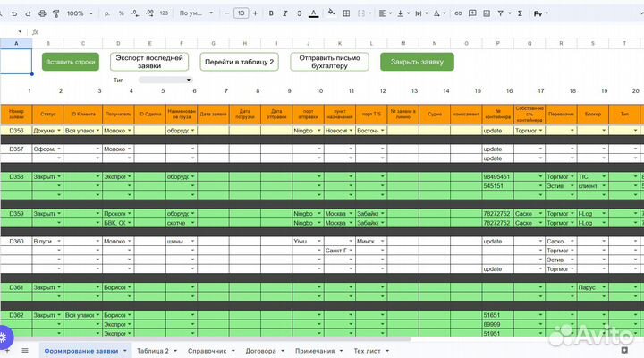
Task: Open the all sheets list
Action: click(x=25, y=351)
